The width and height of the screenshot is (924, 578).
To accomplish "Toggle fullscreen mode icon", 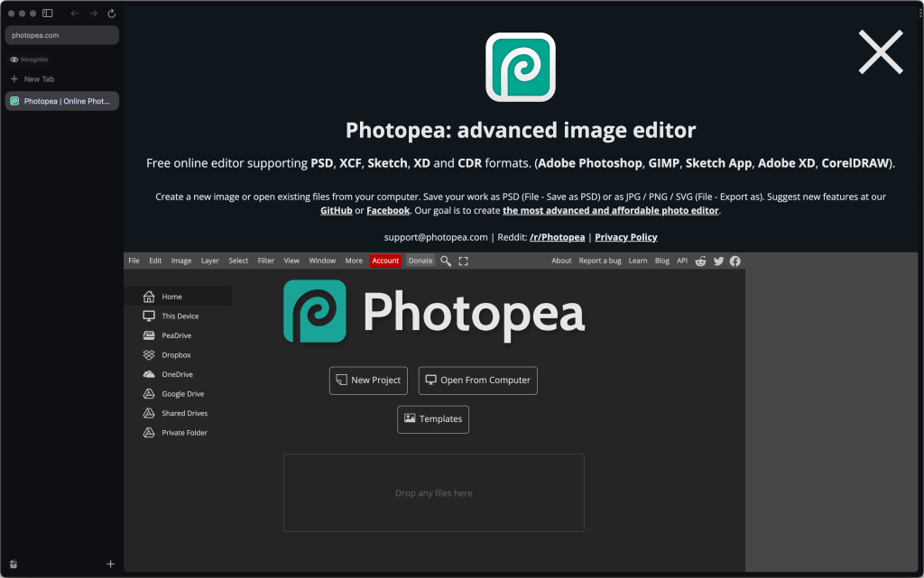I will coord(464,261).
